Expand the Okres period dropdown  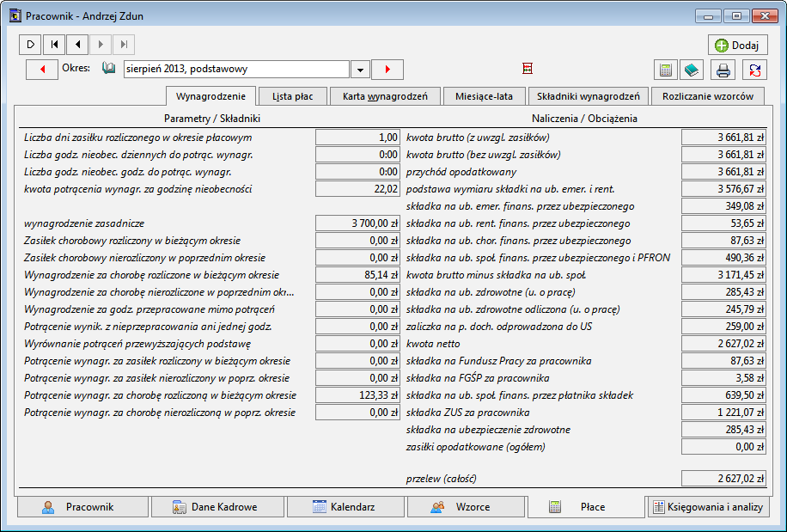pyautogui.click(x=360, y=70)
